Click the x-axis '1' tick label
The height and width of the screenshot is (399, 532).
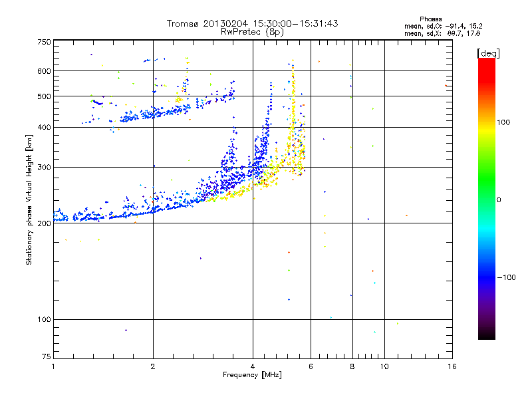(53, 366)
